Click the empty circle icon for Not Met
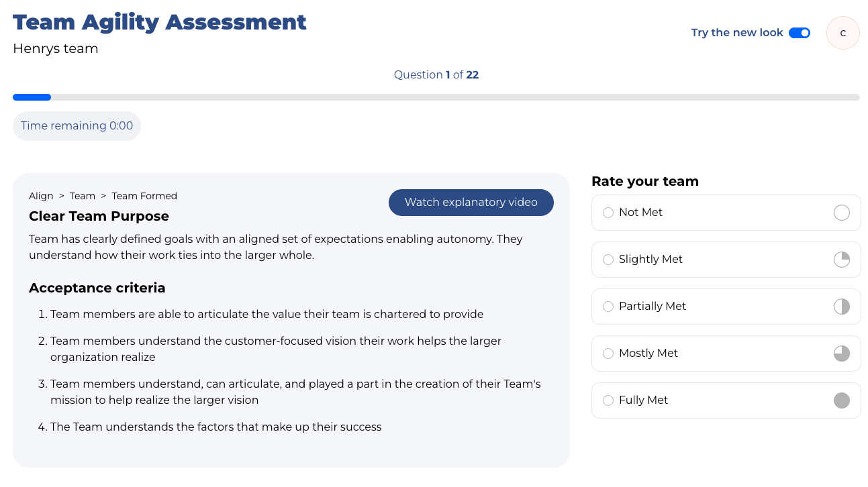The width and height of the screenshot is (868, 487). click(841, 213)
